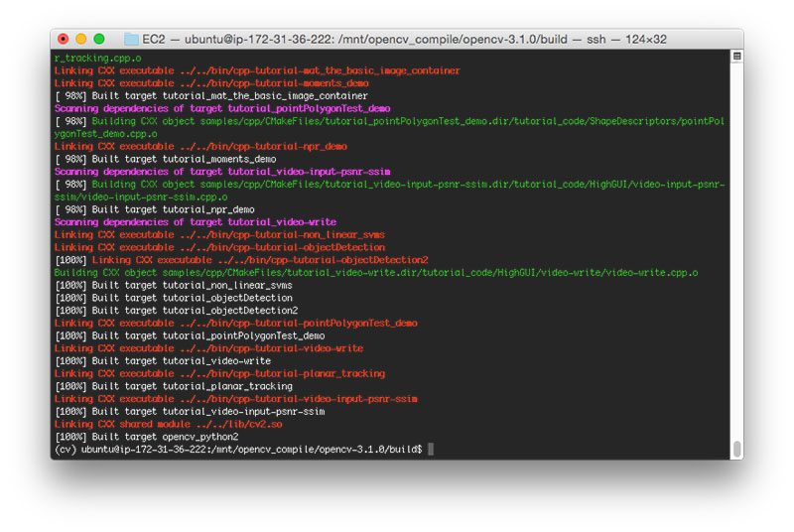Click 'Built target tutorial_npr_demo' line
This screenshot has height=532, width=794.
[155, 209]
